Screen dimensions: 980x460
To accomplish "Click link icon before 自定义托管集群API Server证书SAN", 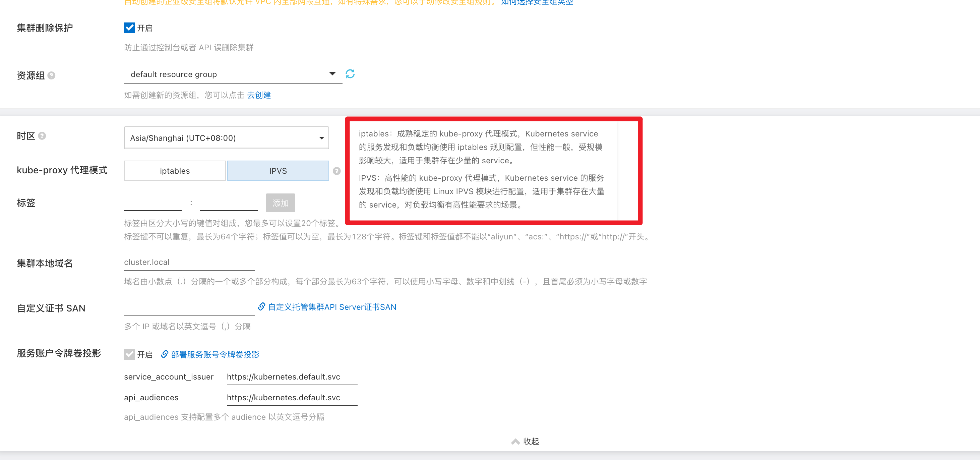I will pyautogui.click(x=261, y=307).
